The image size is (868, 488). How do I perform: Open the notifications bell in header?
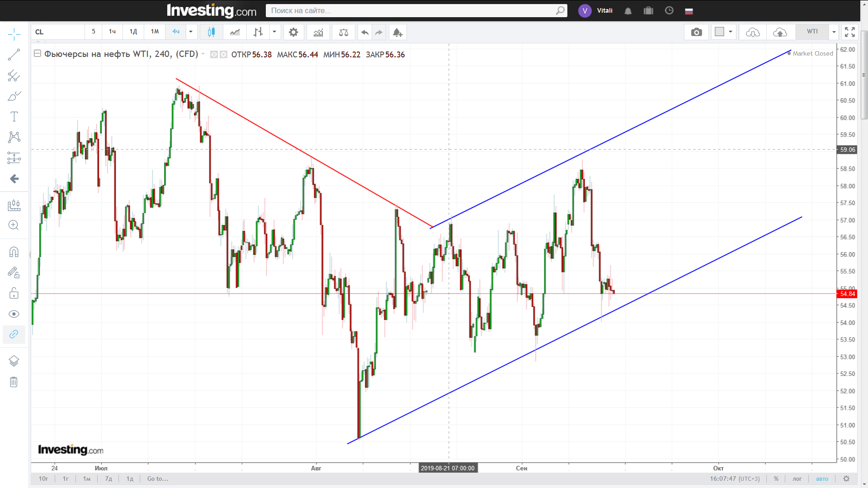(x=628, y=11)
